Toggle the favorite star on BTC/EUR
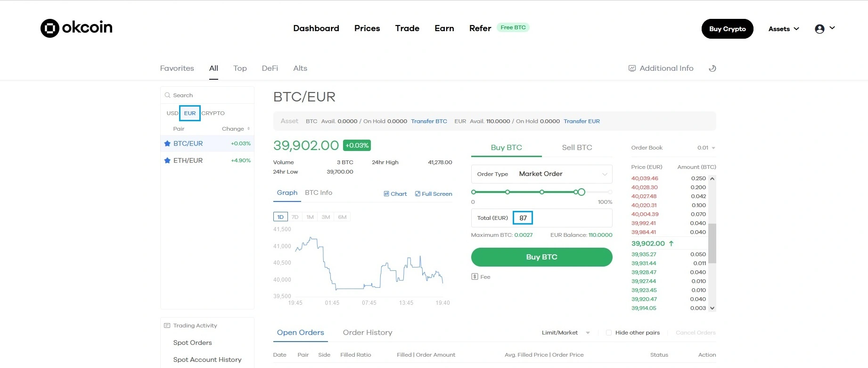Image resolution: width=868 pixels, height=368 pixels. (167, 143)
